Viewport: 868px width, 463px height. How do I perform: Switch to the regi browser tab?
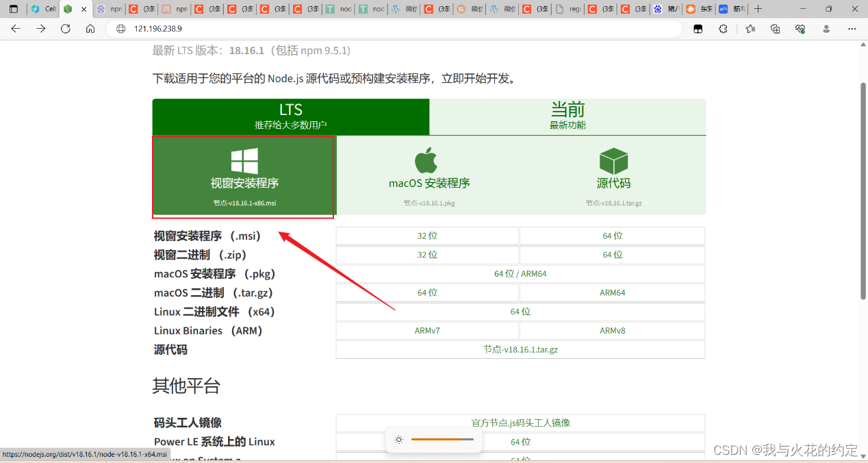pos(567,9)
